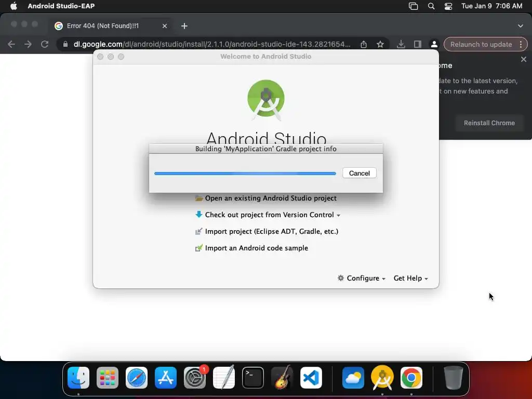Open Chrome three-dot menu
Image resolution: width=532 pixels, height=399 pixels.
click(521, 45)
